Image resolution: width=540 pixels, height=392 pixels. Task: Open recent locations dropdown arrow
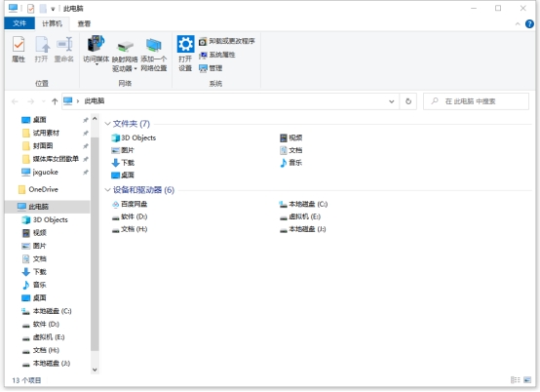pyautogui.click(x=44, y=101)
